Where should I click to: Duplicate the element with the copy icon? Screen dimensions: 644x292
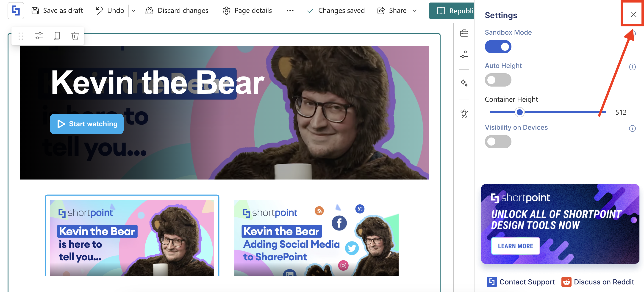coord(57,36)
